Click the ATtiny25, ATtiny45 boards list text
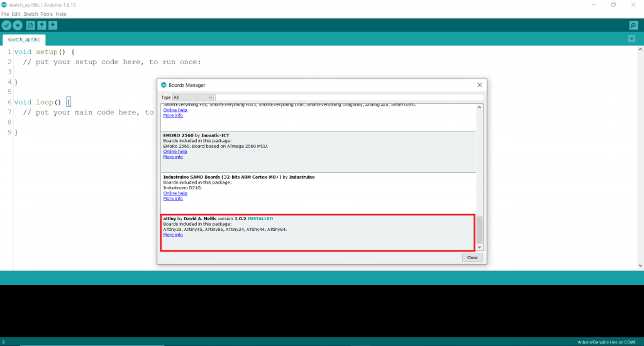Viewport: 644px width, 346px height. click(x=225, y=229)
